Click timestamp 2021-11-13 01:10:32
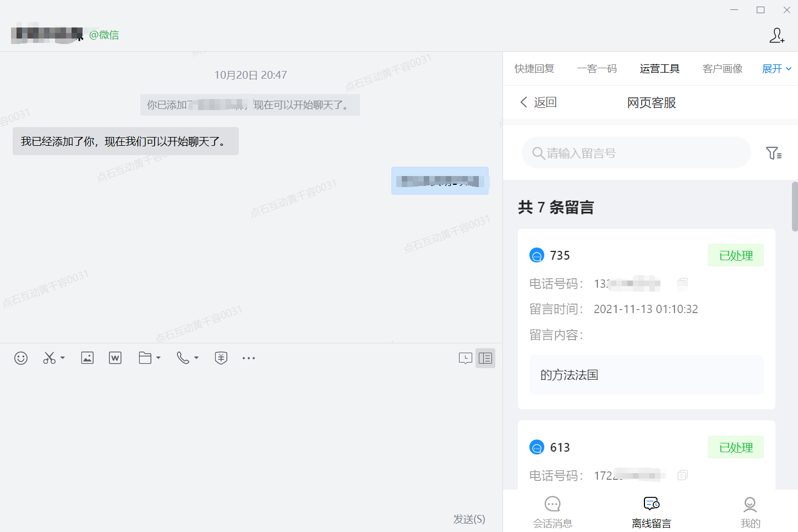Screen dimensions: 798x532 pos(646,309)
